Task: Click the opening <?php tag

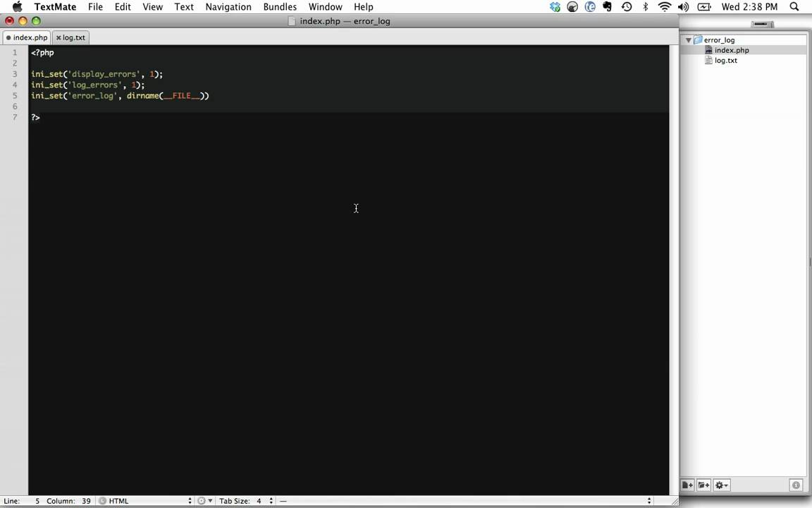Action: pos(42,52)
